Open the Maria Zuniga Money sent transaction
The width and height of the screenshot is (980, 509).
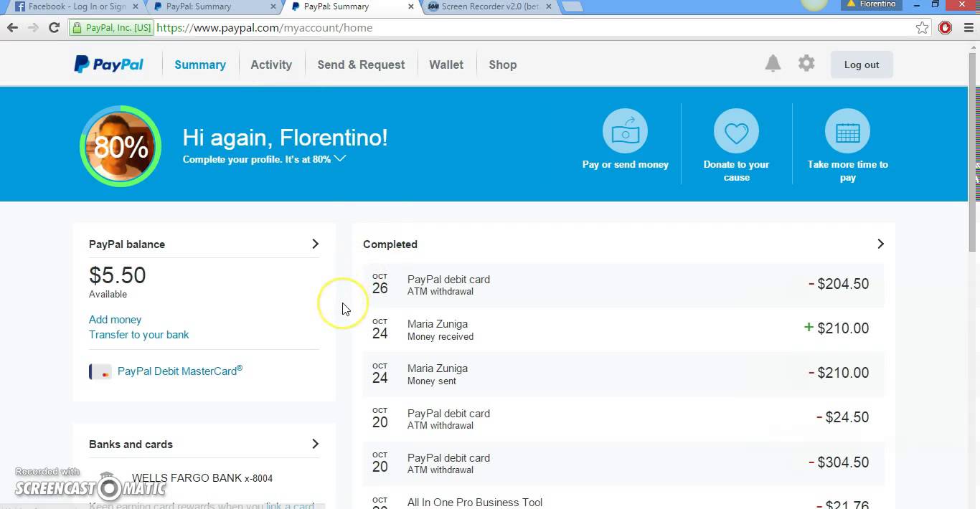(x=623, y=374)
